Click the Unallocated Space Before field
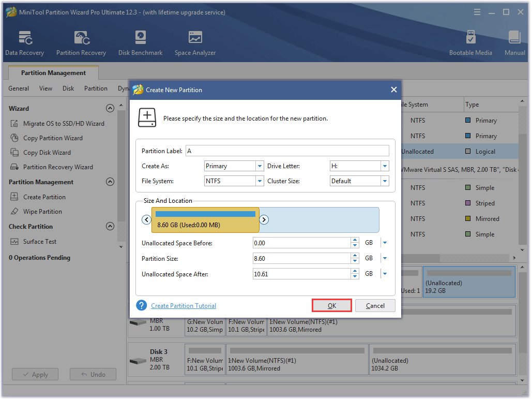The width and height of the screenshot is (532, 399). (301, 243)
